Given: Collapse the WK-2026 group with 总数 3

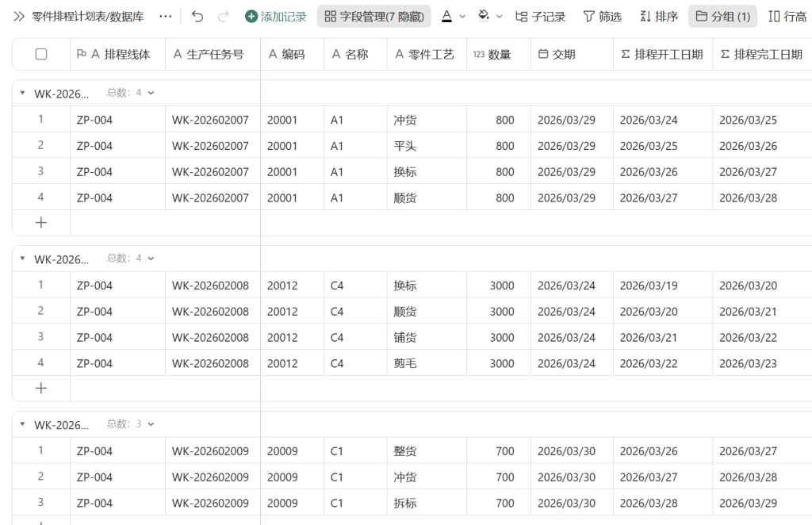Looking at the screenshot, I should tap(22, 424).
